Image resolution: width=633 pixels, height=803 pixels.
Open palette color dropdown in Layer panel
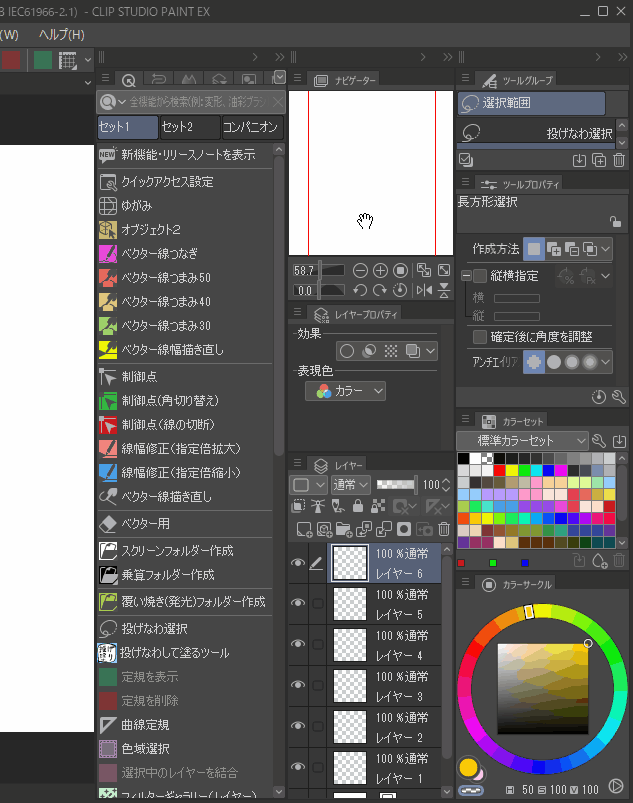point(308,484)
